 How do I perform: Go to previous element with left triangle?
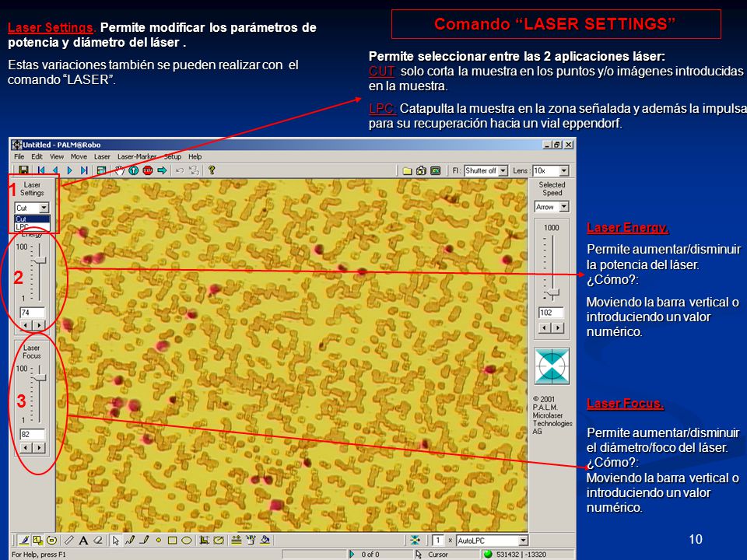pyautogui.click(x=55, y=170)
